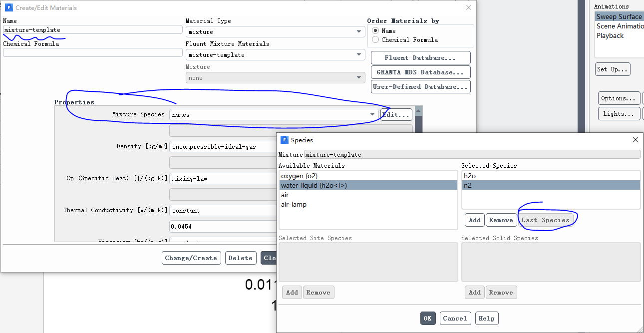Remove the selected species n2
This screenshot has height=333, width=644.
(501, 220)
